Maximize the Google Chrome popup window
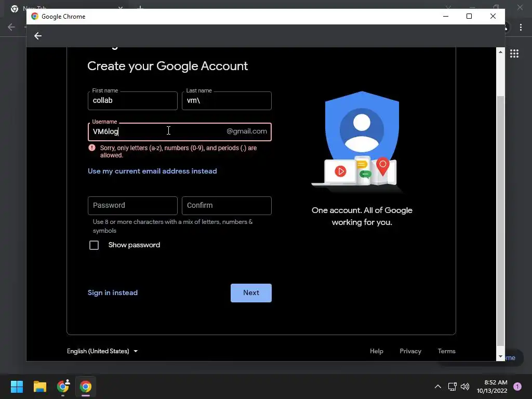This screenshot has width=532, height=399. click(x=469, y=16)
